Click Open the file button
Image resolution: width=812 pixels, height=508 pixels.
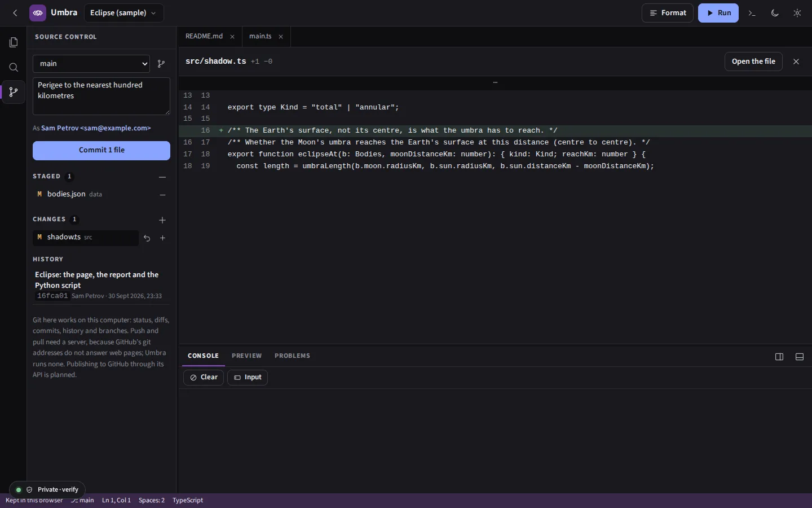pos(753,62)
